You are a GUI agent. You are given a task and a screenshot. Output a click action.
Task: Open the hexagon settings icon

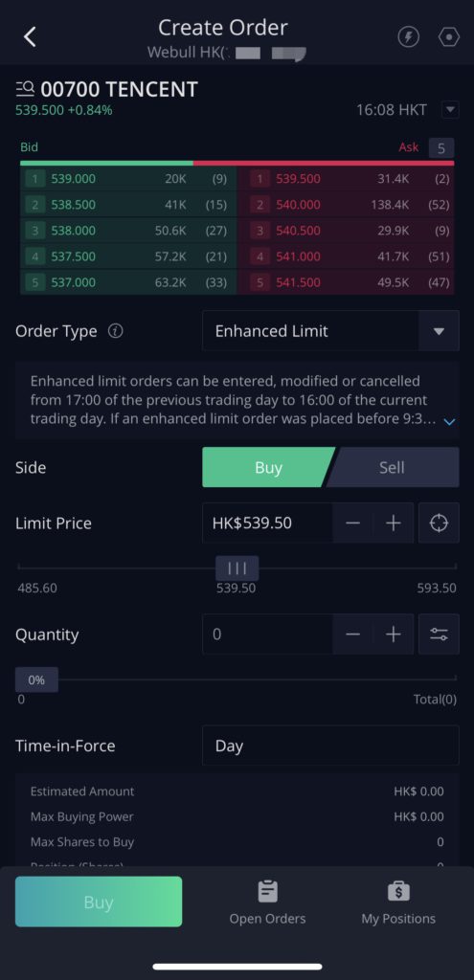pyautogui.click(x=449, y=37)
